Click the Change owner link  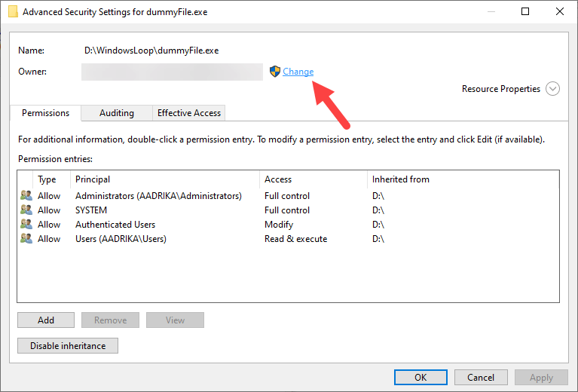click(298, 72)
